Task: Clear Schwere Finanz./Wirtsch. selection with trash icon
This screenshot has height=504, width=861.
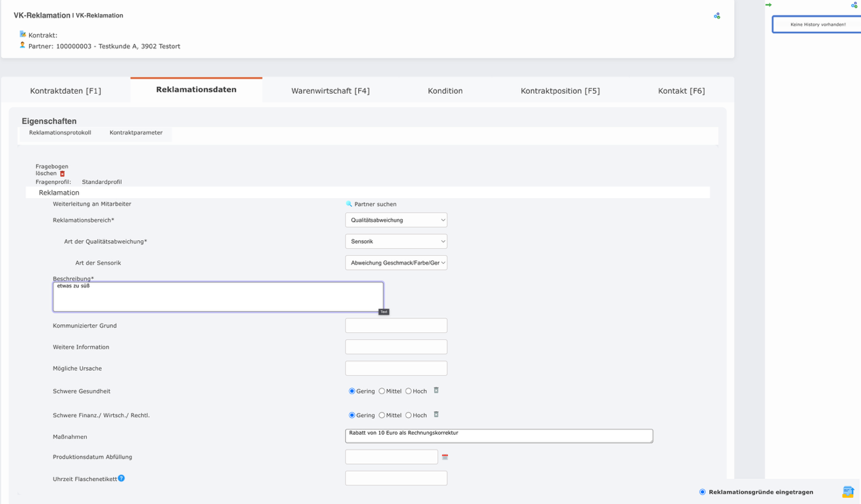Action: pos(436,414)
